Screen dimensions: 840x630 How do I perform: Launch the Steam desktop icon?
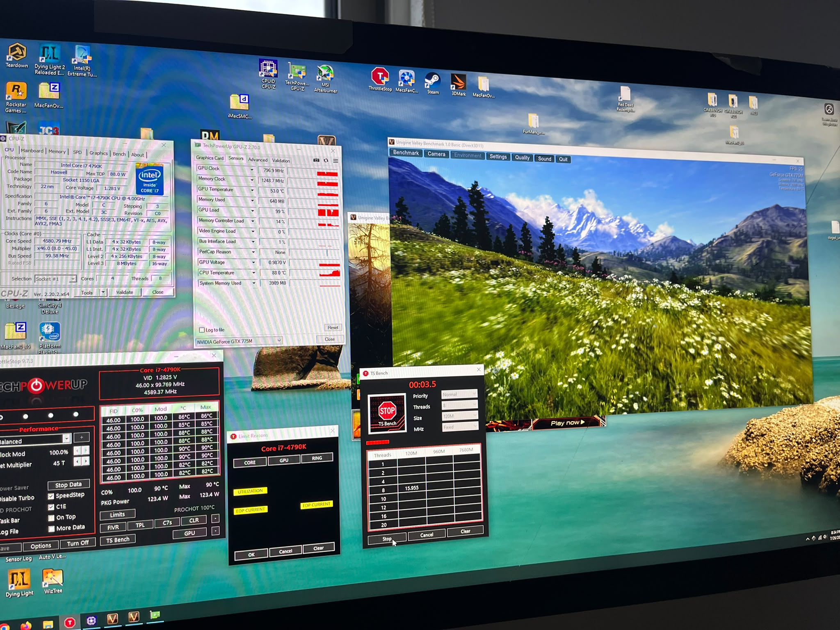click(433, 83)
